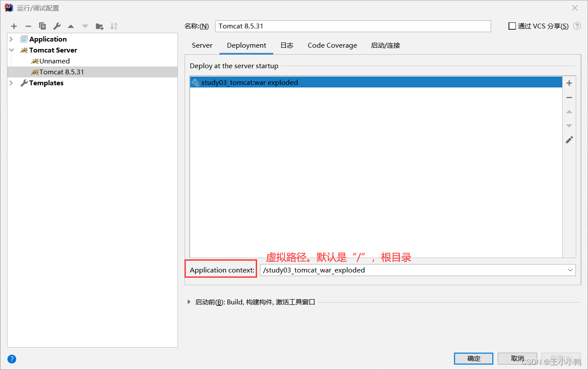Enable 通过 VCS 分享 sharing
Image resolution: width=588 pixels, height=370 pixels.
[x=512, y=26]
